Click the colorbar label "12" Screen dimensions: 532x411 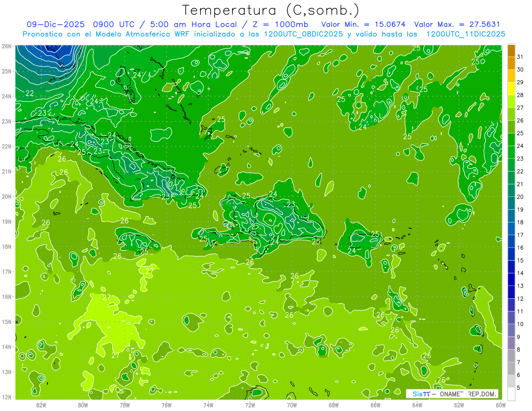point(520,298)
